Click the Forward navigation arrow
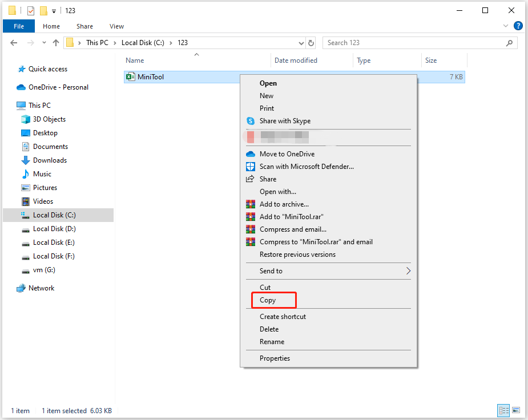This screenshot has width=528, height=420. click(x=30, y=43)
